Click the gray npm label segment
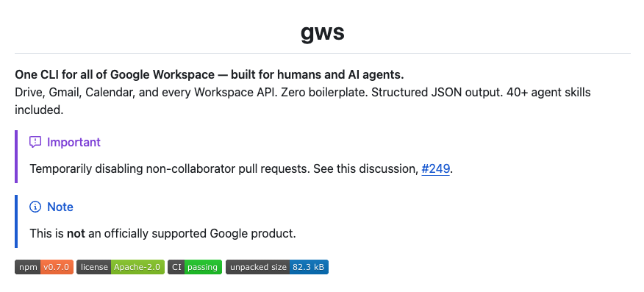 [x=28, y=267]
